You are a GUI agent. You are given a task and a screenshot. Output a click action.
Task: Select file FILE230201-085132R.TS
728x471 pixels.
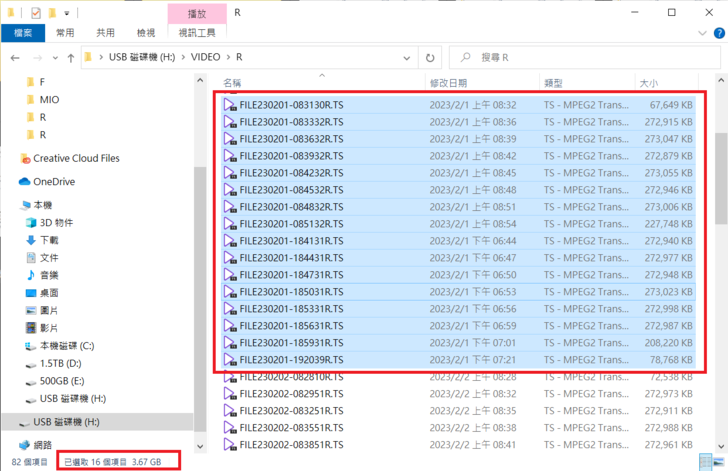pos(291,224)
